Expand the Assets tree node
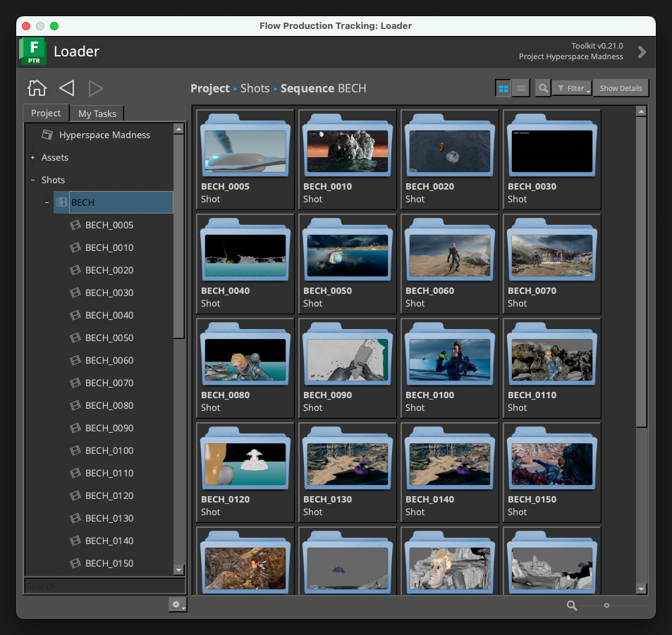 (32, 158)
